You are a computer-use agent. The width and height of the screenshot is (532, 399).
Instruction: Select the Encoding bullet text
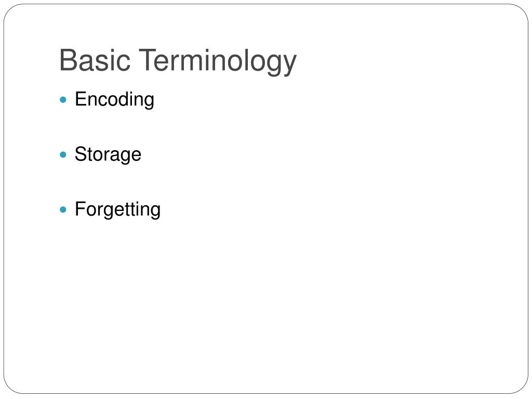pyautogui.click(x=114, y=100)
